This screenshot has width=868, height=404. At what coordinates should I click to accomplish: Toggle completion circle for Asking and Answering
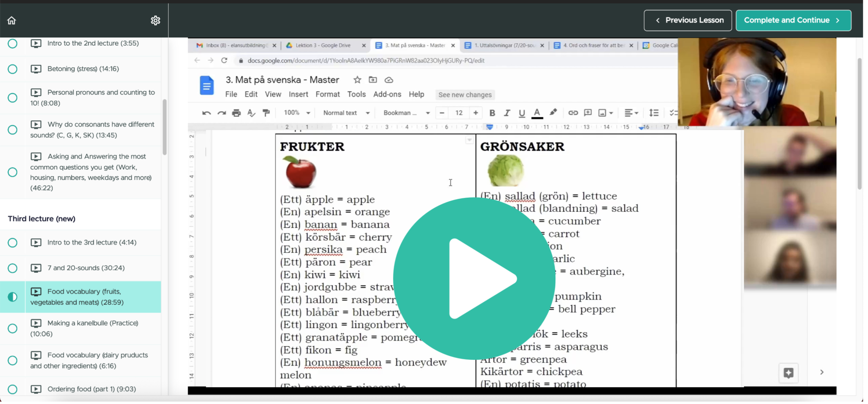(12, 173)
